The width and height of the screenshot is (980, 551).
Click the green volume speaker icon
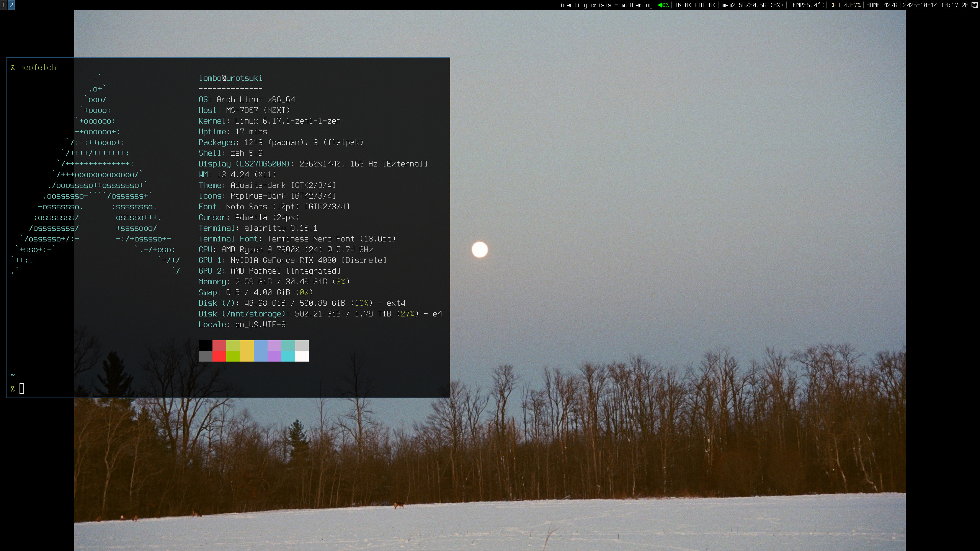(661, 5)
